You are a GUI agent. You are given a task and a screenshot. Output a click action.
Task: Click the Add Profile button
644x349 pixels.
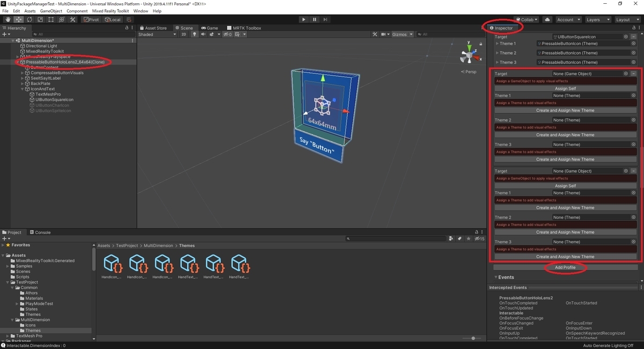[x=565, y=267]
